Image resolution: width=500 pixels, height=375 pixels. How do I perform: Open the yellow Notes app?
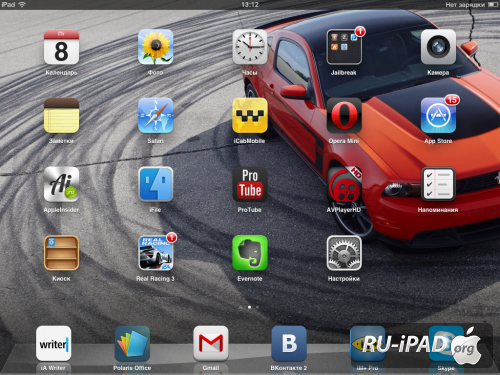pyautogui.click(x=61, y=116)
